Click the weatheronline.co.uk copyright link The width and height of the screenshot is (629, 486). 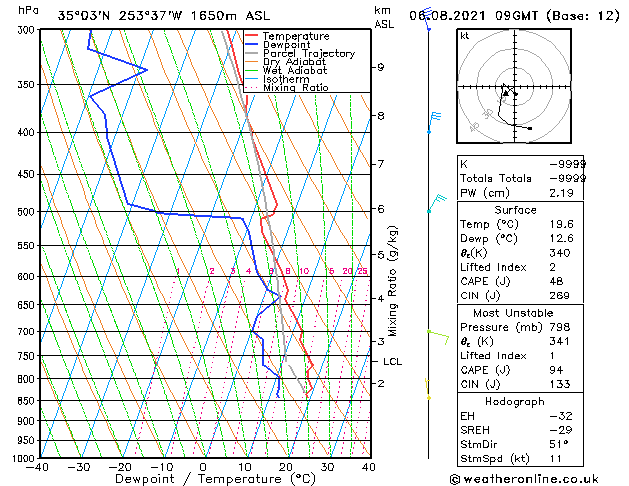point(524,479)
